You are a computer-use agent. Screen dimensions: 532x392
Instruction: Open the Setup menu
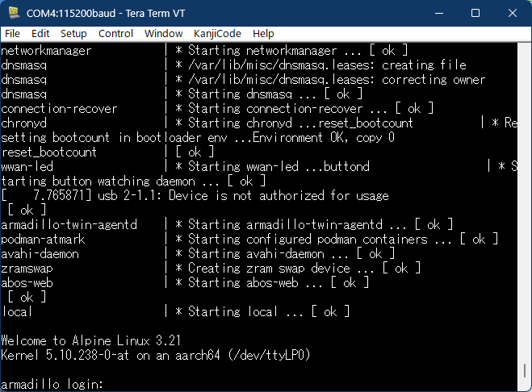(x=73, y=34)
